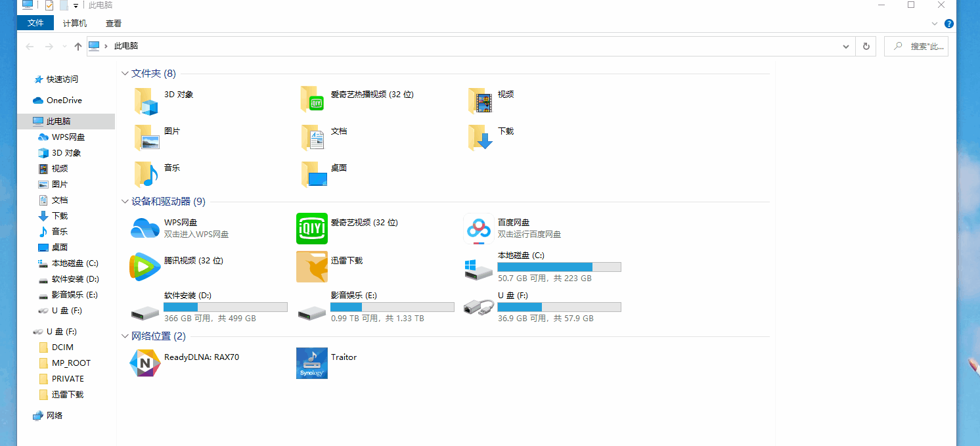Collapse the 网络位置 (2) group
980x446 pixels.
pyautogui.click(x=125, y=336)
